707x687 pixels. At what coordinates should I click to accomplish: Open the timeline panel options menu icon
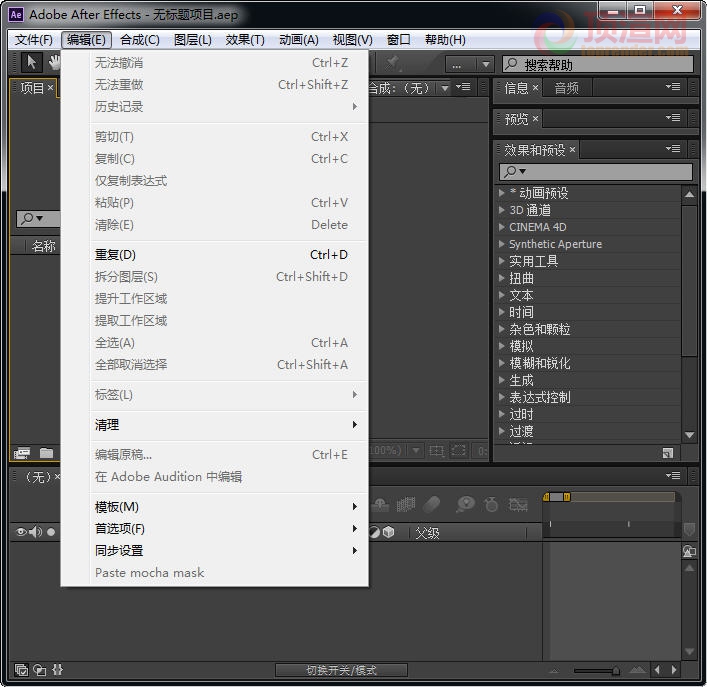pos(673,476)
